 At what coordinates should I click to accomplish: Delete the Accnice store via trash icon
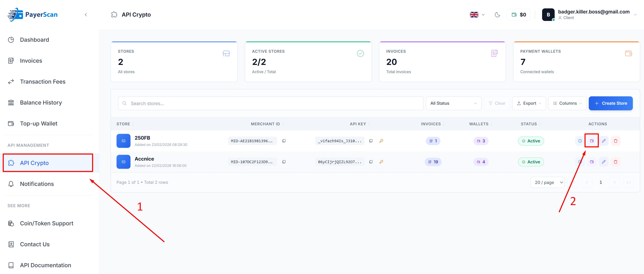(x=616, y=162)
